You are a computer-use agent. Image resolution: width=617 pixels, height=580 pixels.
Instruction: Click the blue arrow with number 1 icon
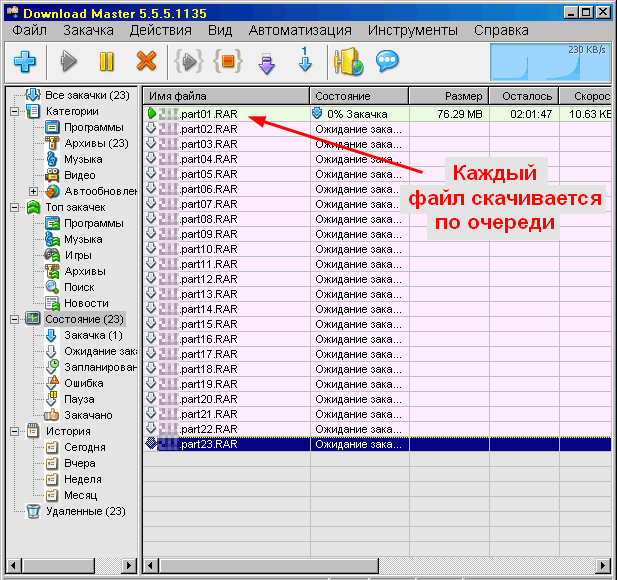305,60
